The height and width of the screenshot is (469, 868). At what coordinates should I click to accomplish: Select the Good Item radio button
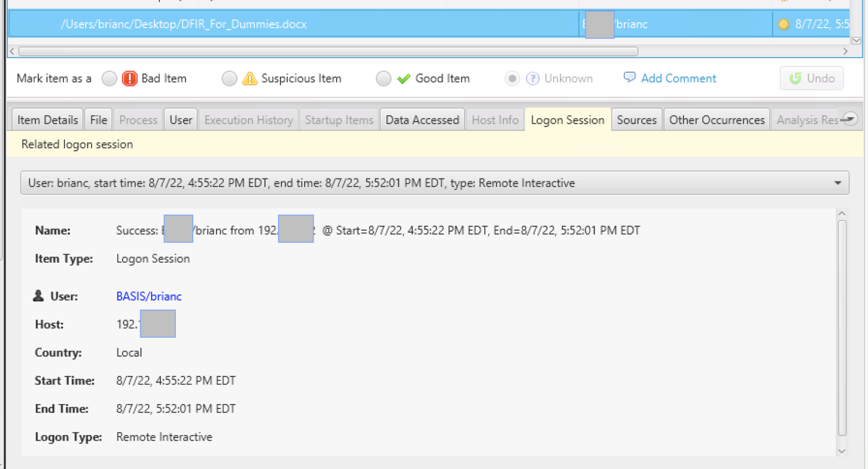coord(384,79)
